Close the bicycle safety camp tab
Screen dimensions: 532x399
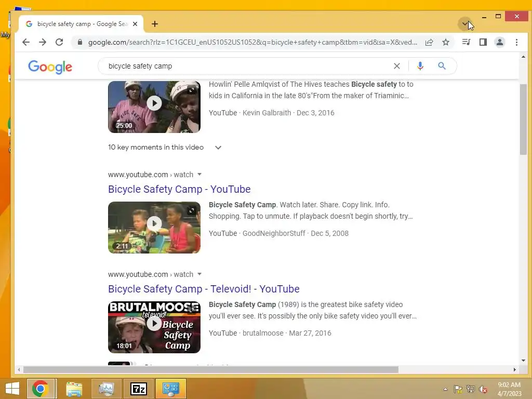tap(135, 24)
